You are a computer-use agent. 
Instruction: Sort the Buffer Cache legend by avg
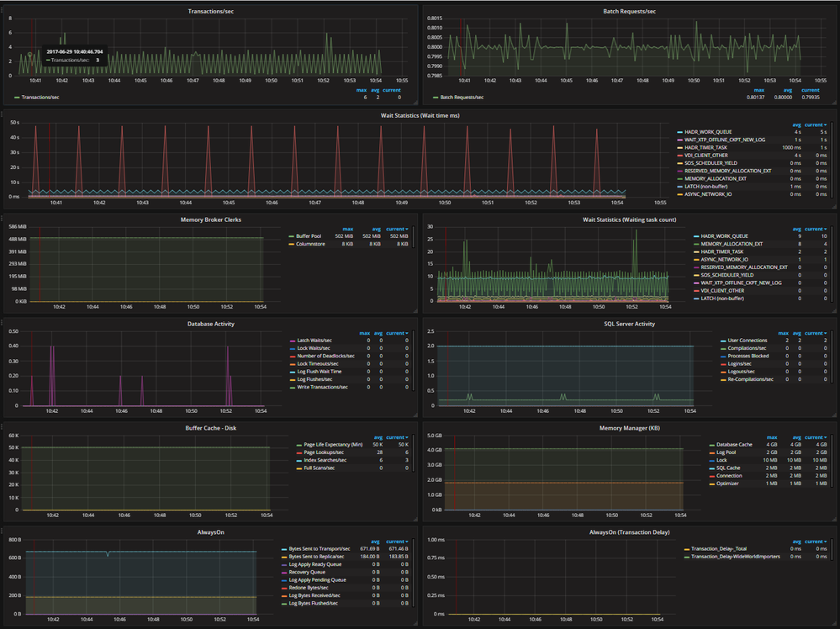(x=378, y=437)
